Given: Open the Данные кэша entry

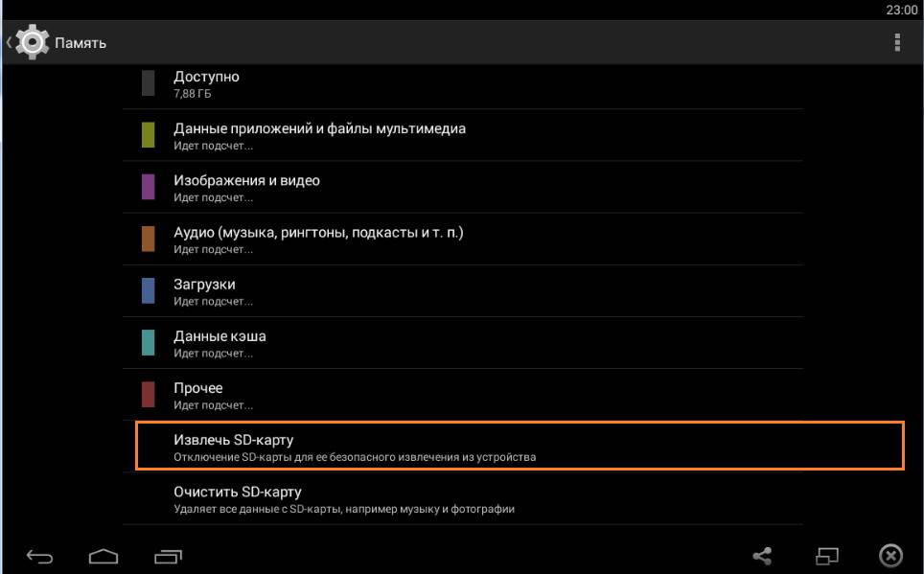Looking at the screenshot, I should [x=463, y=342].
